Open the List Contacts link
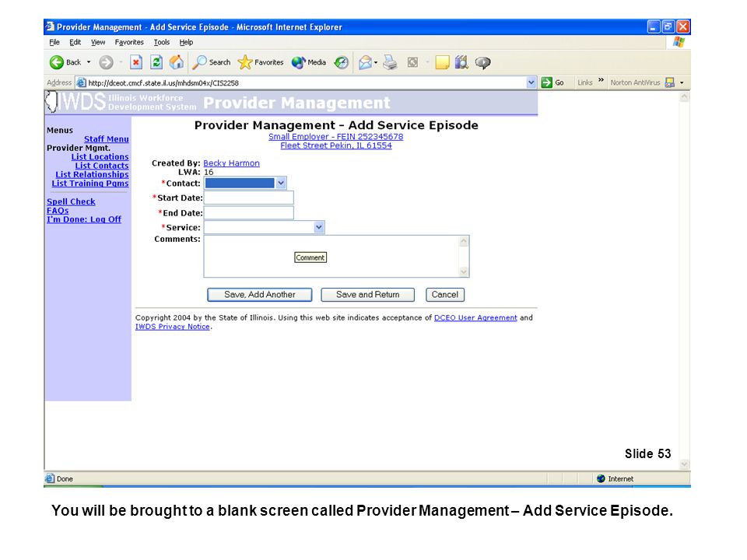Screen dimensions: 747x560 click(102, 166)
